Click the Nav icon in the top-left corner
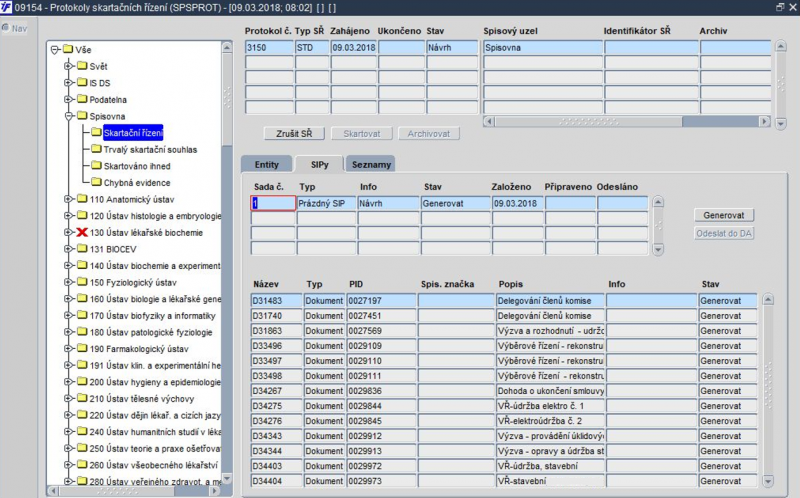Screen dimensions: 800x498 (x=8, y=27)
